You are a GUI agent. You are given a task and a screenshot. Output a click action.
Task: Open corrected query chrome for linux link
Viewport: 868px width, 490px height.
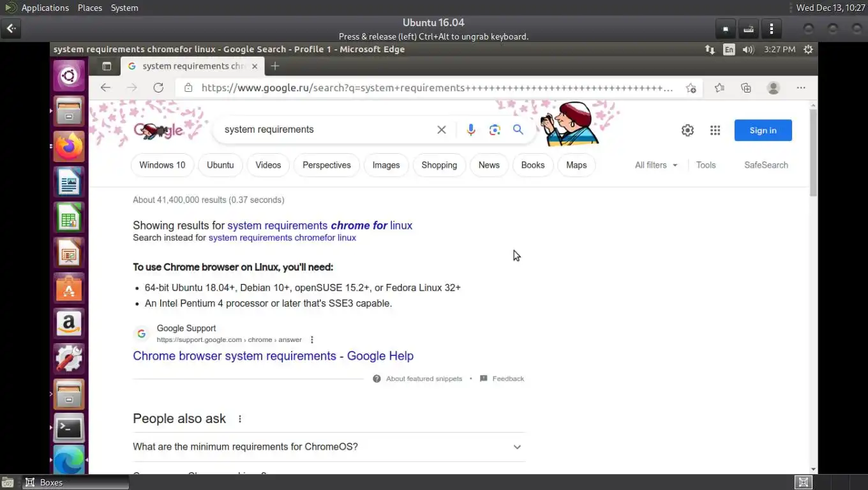click(x=320, y=226)
